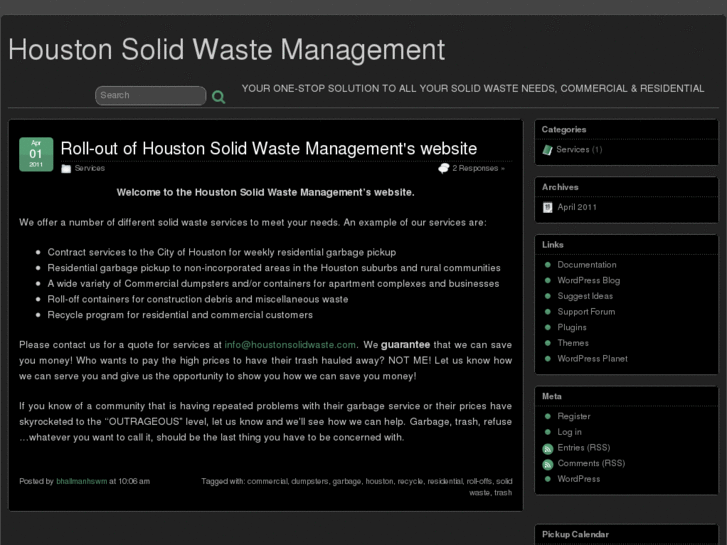Click the Apr 01 2011 date badge
This screenshot has height=545, width=727.
(x=36, y=154)
